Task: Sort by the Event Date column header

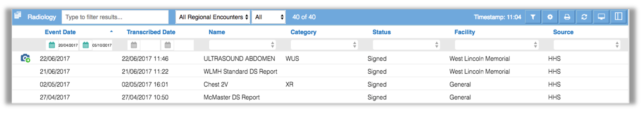Action: pyautogui.click(x=60, y=32)
